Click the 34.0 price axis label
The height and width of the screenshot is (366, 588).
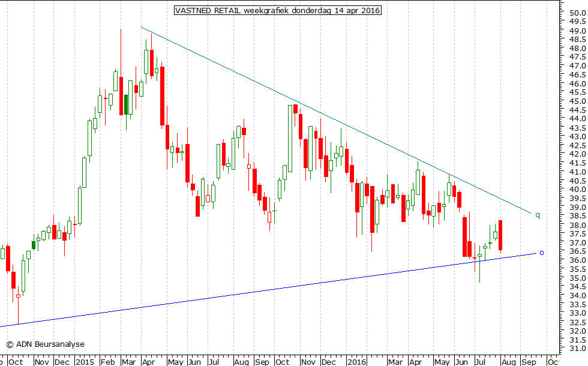tap(578, 295)
